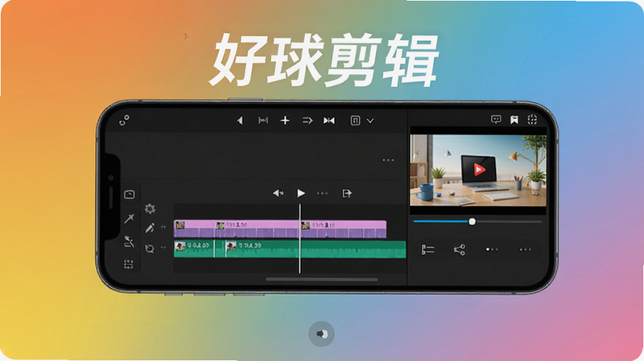Image resolution: width=644 pixels, height=361 pixels.
Task: Click the loop icon beside green track
Action: coord(150,248)
